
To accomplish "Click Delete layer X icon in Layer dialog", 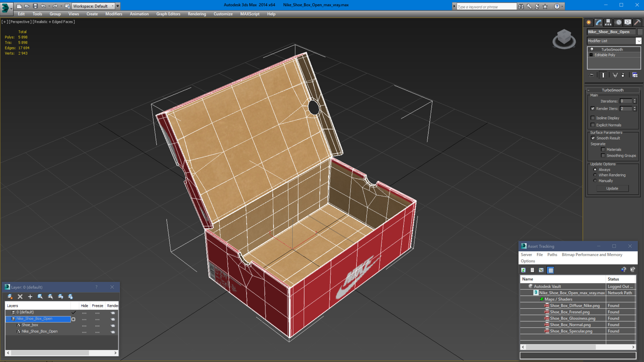I will 20,296.
